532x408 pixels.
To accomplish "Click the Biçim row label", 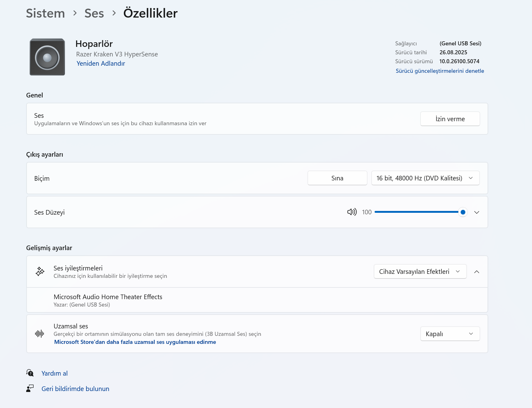I will coord(42,179).
